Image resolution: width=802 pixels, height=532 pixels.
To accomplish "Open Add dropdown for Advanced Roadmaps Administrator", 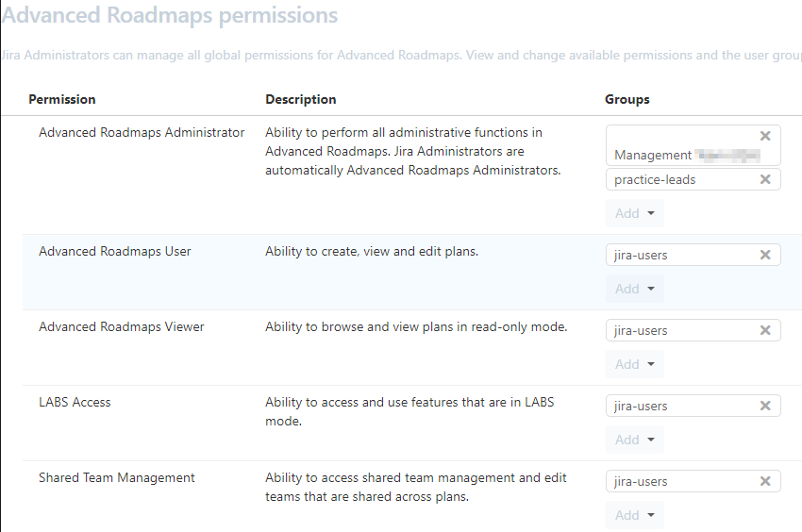I will point(635,213).
